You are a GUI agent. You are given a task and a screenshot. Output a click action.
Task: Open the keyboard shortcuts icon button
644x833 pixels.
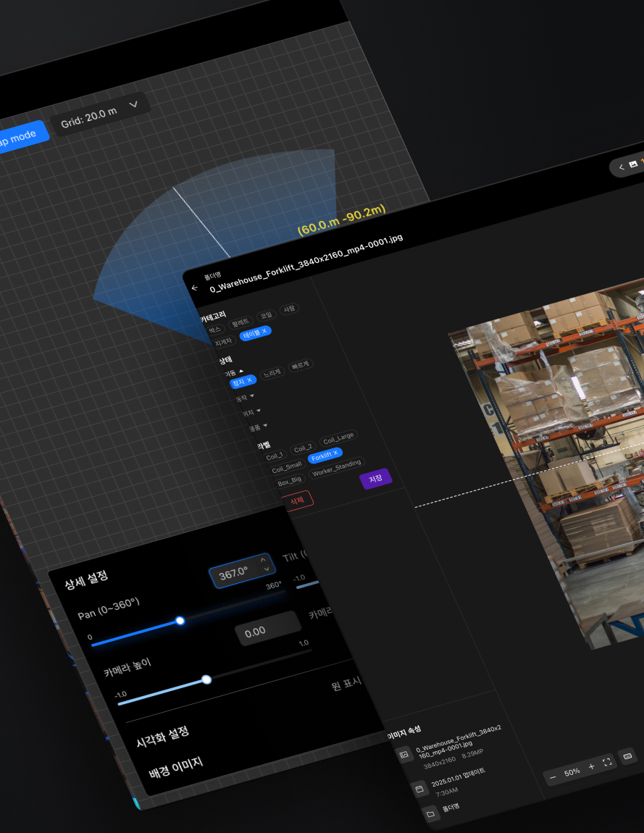point(627,756)
